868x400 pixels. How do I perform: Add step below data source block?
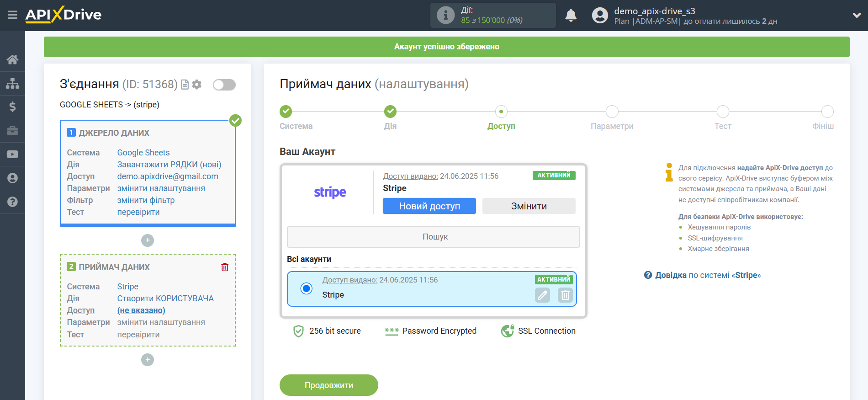point(148,240)
